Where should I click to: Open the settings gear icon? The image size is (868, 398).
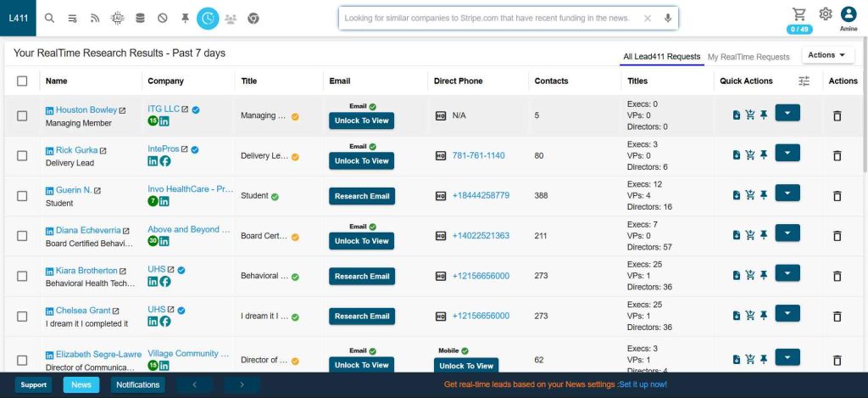[x=826, y=14]
